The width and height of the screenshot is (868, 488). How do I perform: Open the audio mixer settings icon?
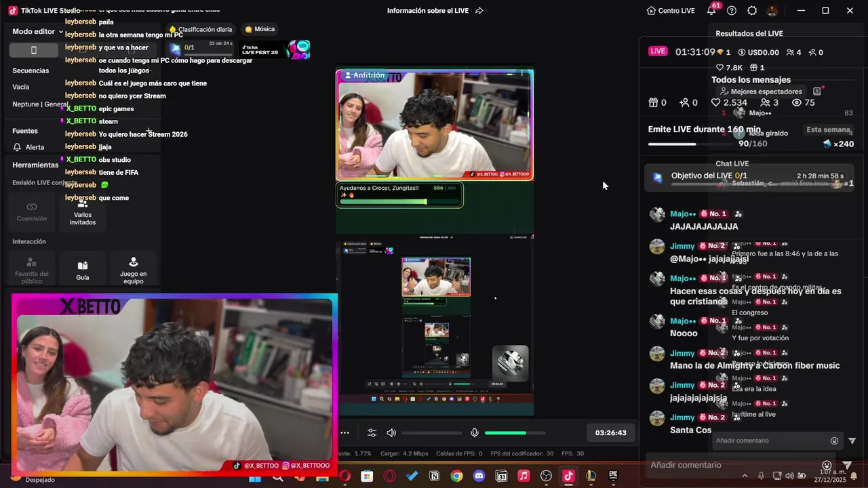[x=372, y=432]
